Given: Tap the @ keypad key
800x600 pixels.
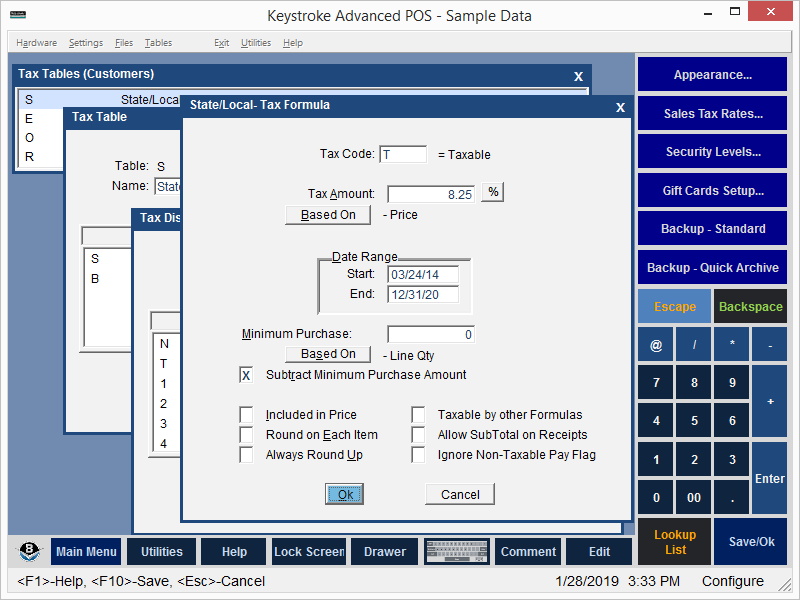Looking at the screenshot, I should (656, 345).
